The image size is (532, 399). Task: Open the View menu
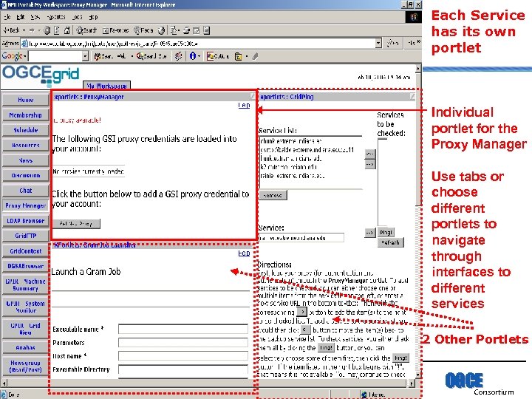[35, 17]
